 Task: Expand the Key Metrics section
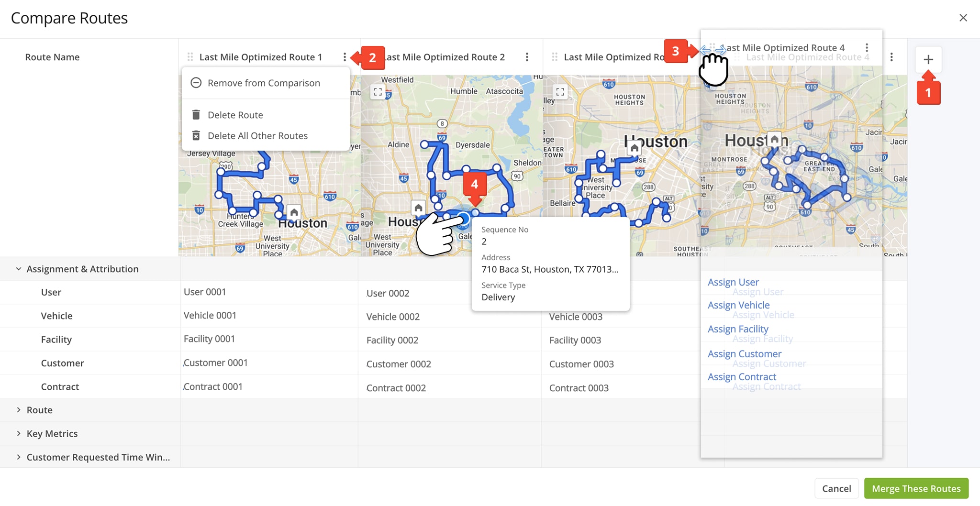(19, 433)
